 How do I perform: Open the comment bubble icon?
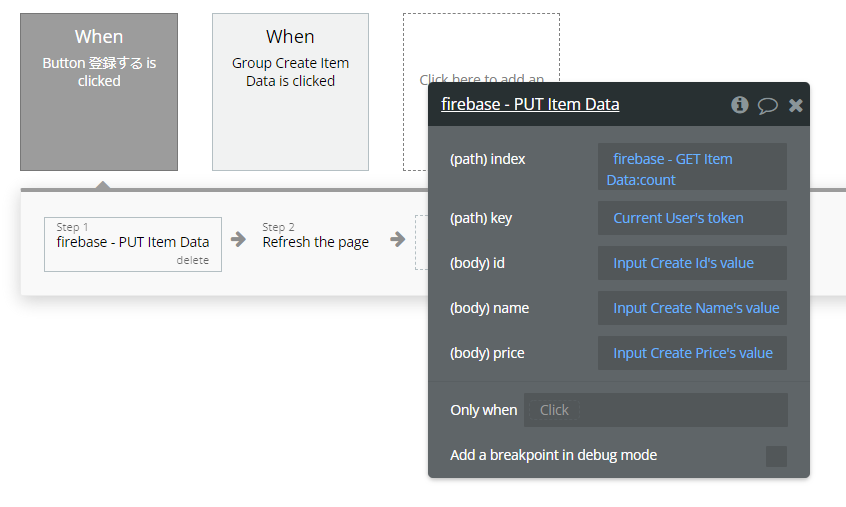click(768, 105)
